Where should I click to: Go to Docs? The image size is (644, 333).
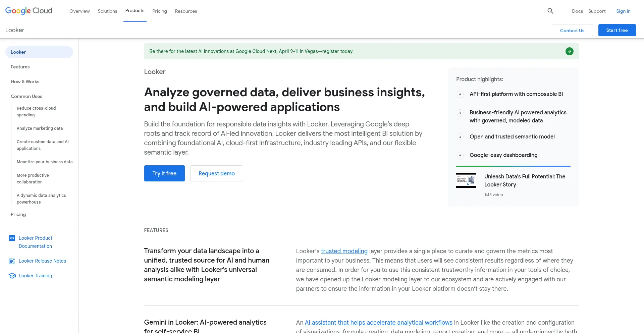click(577, 11)
